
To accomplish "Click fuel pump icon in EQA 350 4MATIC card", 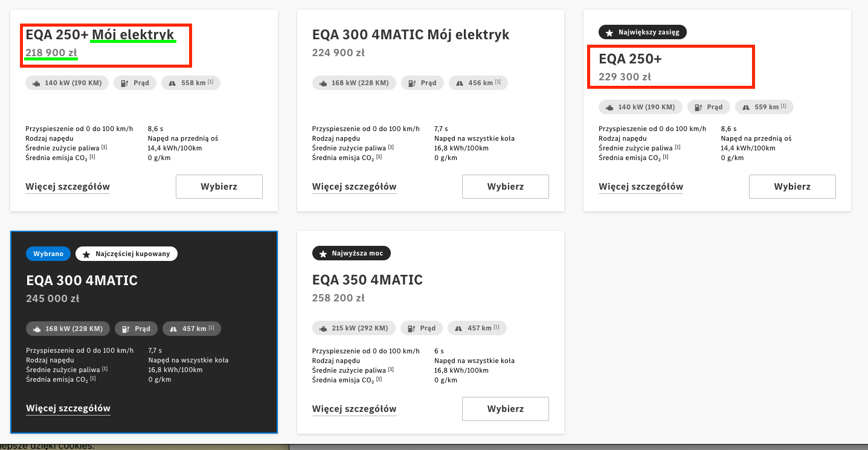I will click(x=412, y=328).
